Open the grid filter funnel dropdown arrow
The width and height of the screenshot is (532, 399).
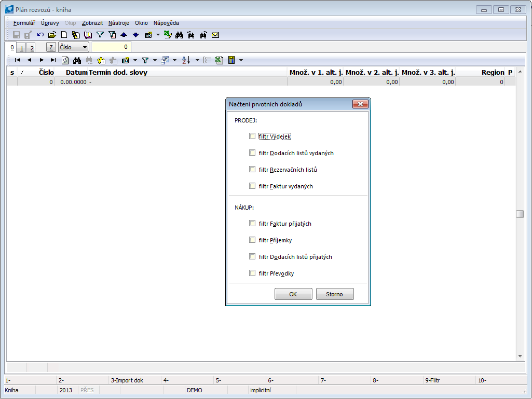155,60
